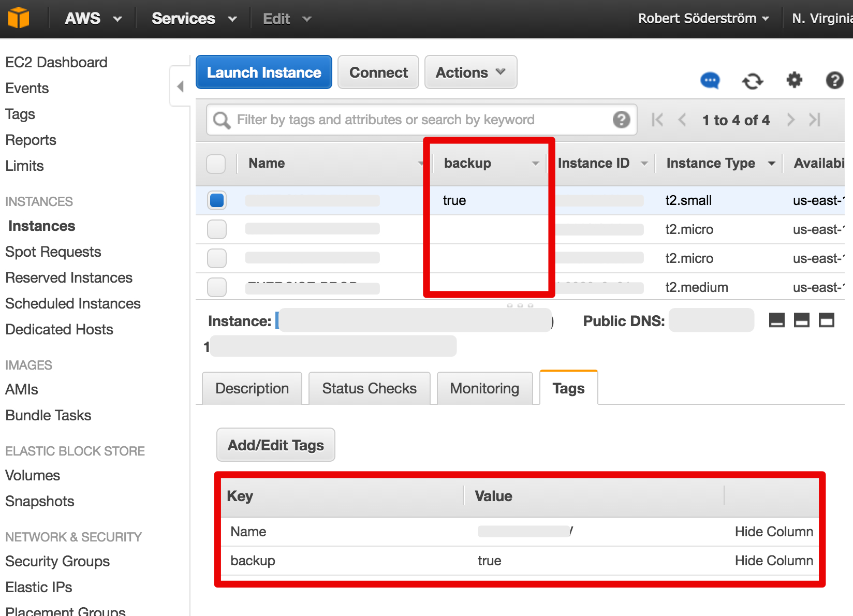Screen dimensions: 853x616
Task: Switch to the Description tab
Action: pyautogui.click(x=252, y=388)
